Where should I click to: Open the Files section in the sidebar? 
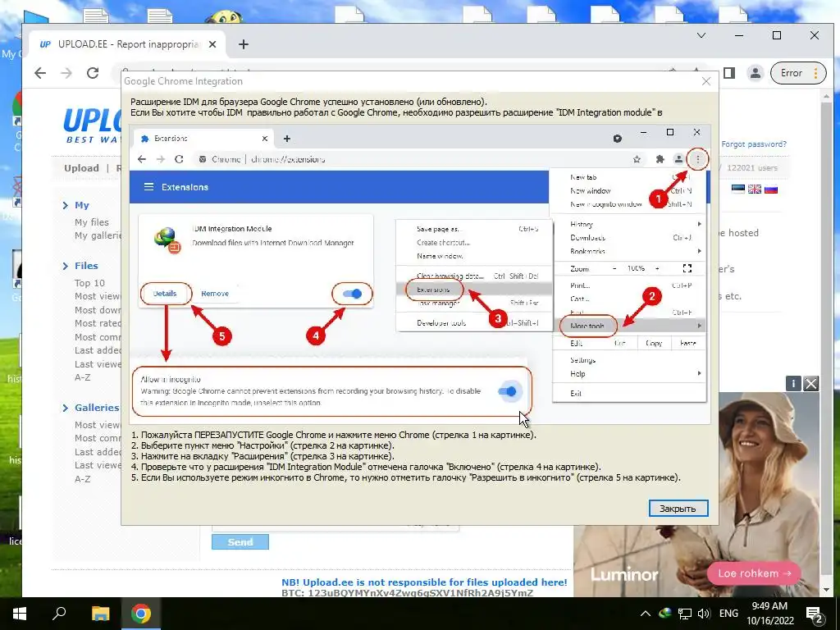tap(85, 266)
